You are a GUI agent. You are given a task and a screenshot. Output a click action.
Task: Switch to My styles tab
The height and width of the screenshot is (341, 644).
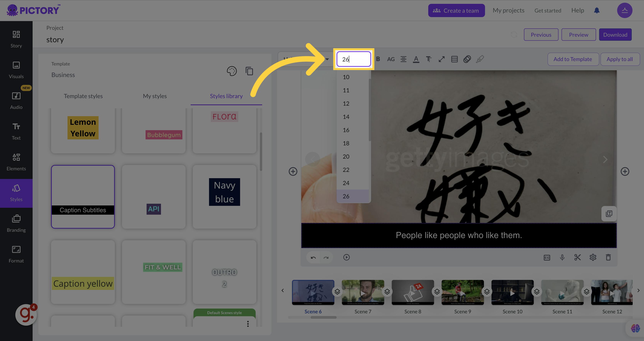155,96
